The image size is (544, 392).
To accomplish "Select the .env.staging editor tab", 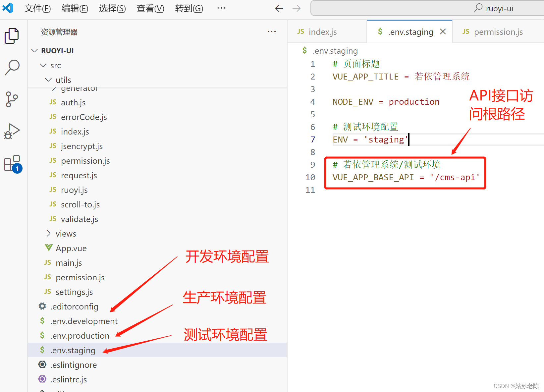I will click(x=409, y=31).
